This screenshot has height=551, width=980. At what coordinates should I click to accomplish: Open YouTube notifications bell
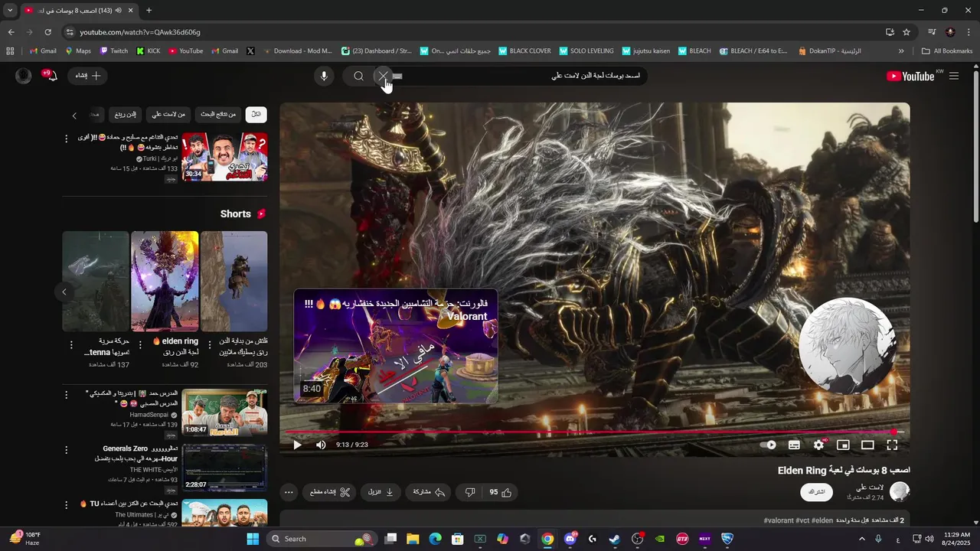pyautogui.click(x=51, y=76)
